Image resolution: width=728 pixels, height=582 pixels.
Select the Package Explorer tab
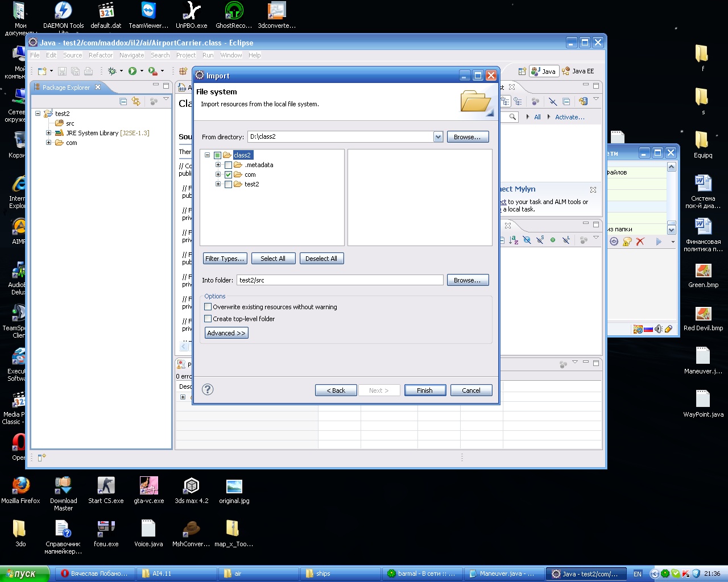65,88
